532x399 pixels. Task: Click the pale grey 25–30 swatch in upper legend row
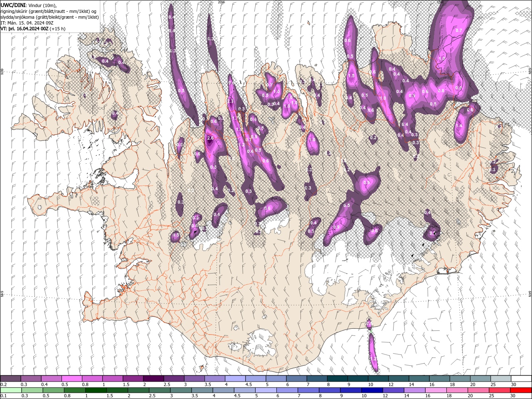[x=501, y=379]
